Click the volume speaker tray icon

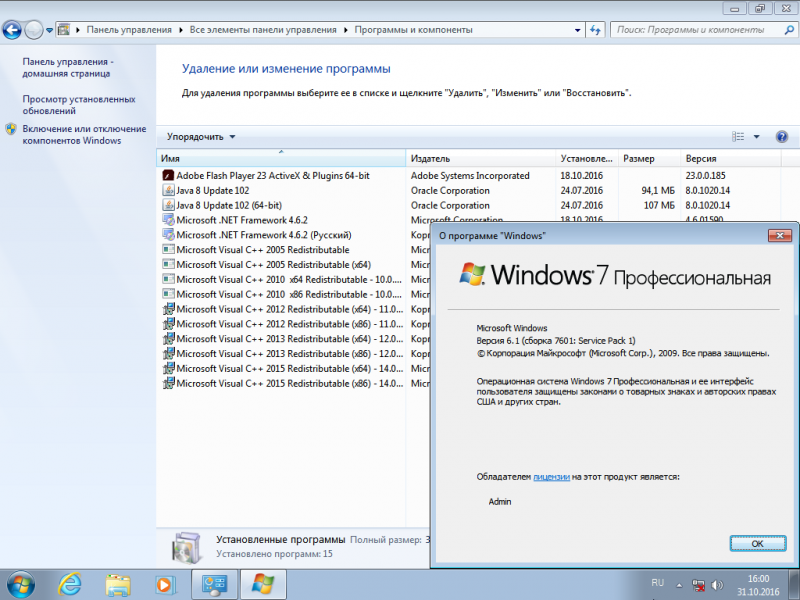(717, 585)
